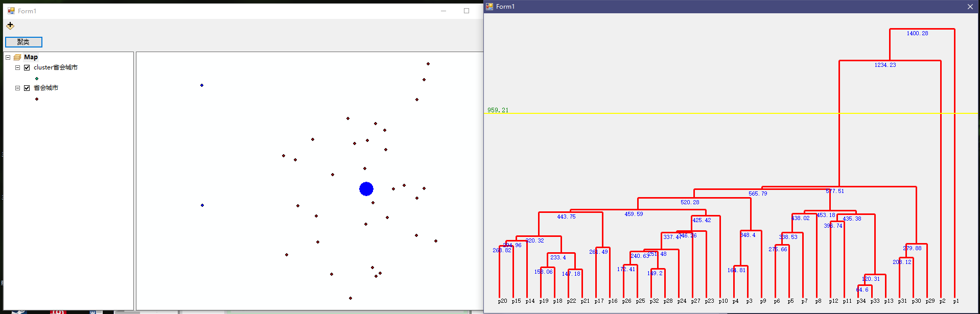Select the pan tool icon in toolbar
This screenshot has height=314, width=980.
pyautogui.click(x=10, y=25)
